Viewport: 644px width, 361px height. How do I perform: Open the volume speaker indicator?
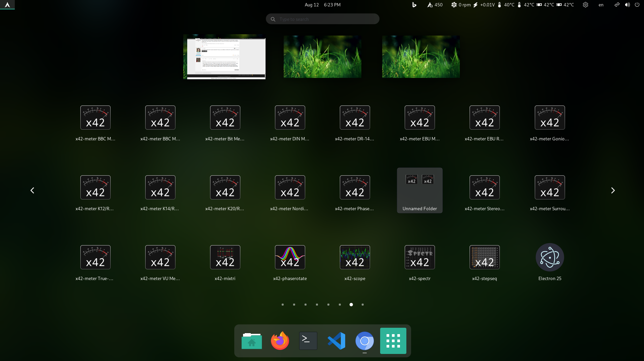627,5
